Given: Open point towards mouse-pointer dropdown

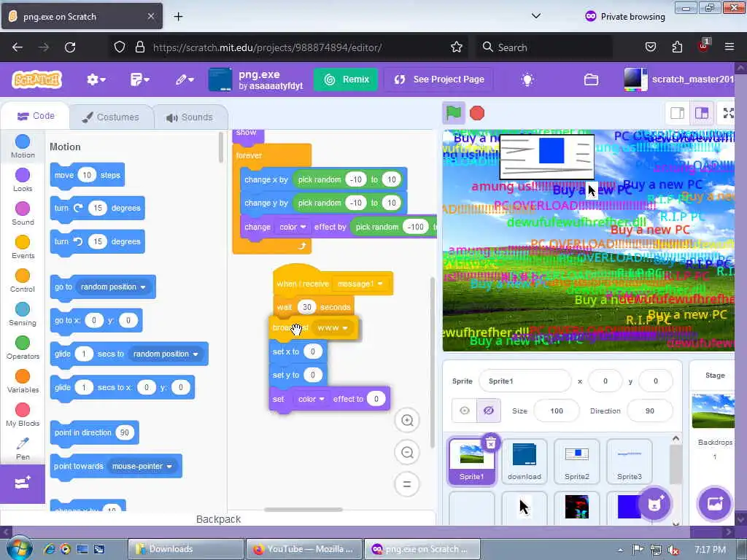Looking at the screenshot, I should click(142, 466).
